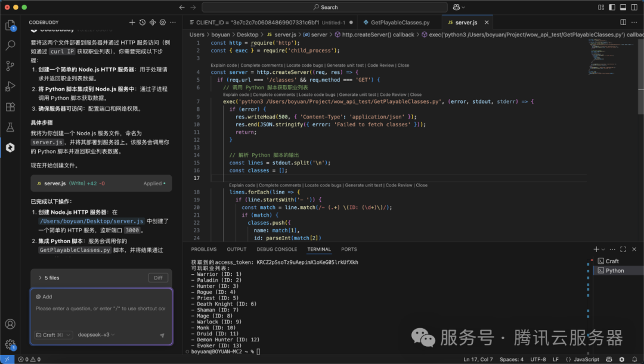Image resolution: width=644 pixels, height=364 pixels.
Task: Toggle the secondary side bar
Action: tap(634, 7)
